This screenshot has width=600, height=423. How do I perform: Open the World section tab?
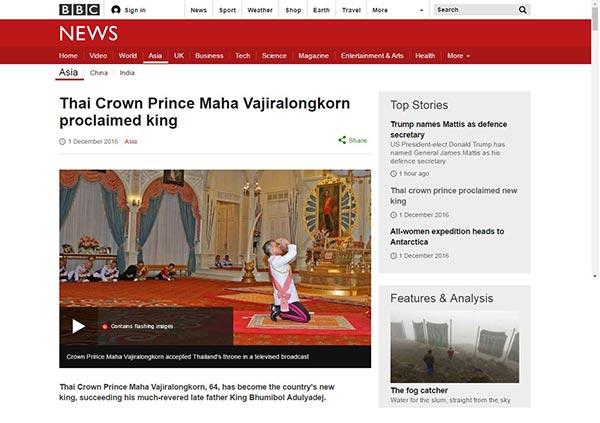click(x=127, y=56)
